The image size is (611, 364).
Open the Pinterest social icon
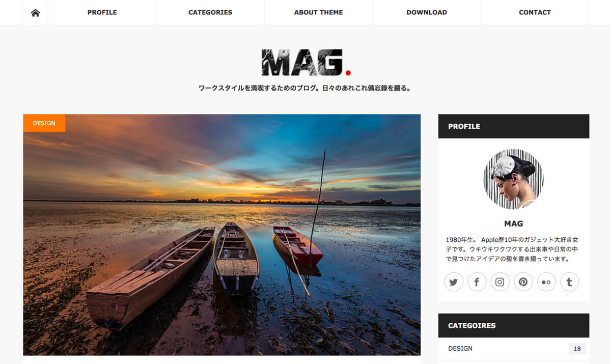pos(523,282)
